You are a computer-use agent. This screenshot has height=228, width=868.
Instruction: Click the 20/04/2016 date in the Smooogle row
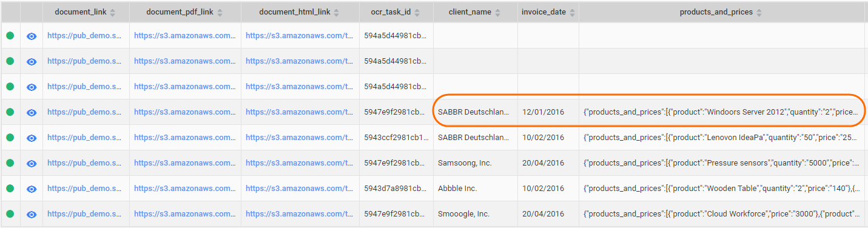[548, 214]
